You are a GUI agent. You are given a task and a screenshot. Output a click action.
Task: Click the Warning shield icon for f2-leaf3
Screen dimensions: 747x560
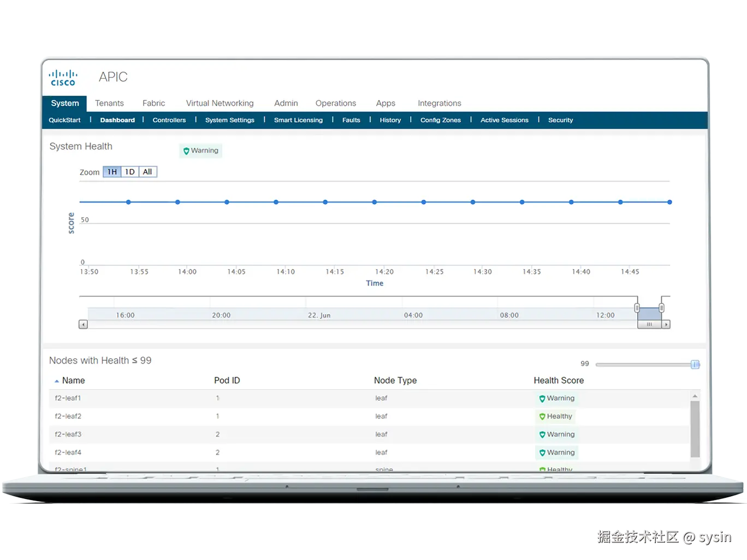click(x=542, y=434)
